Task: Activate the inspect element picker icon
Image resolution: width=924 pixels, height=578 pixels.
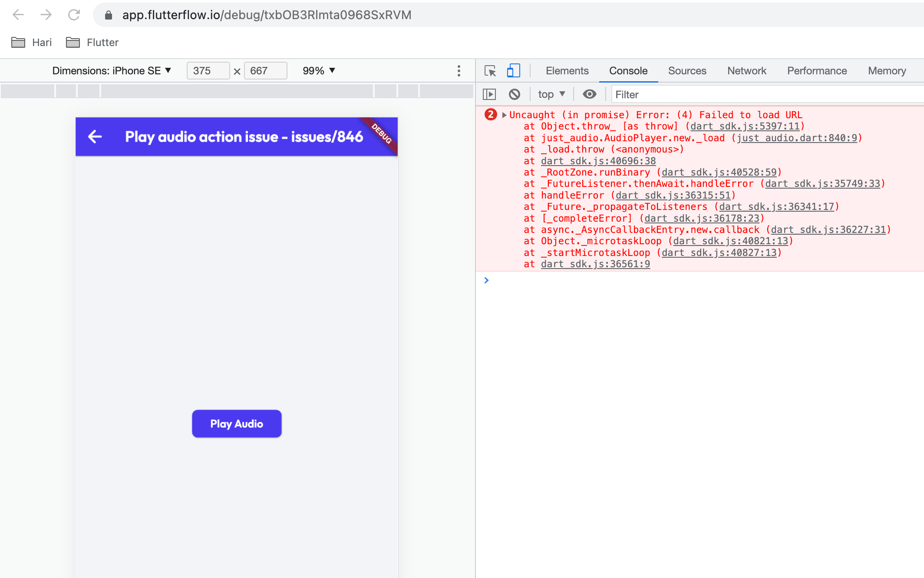Action: tap(490, 71)
